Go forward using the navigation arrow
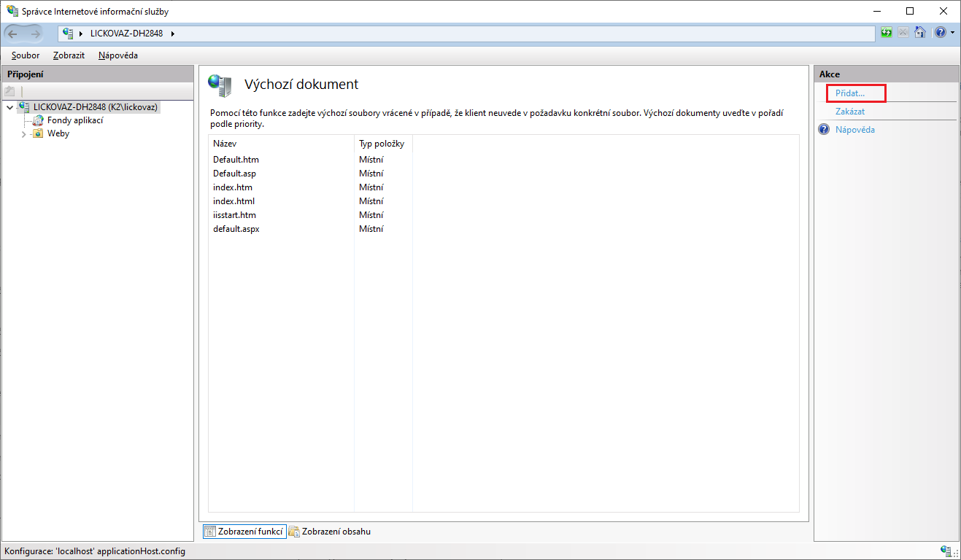Viewport: 961px width, 560px height. tap(35, 34)
